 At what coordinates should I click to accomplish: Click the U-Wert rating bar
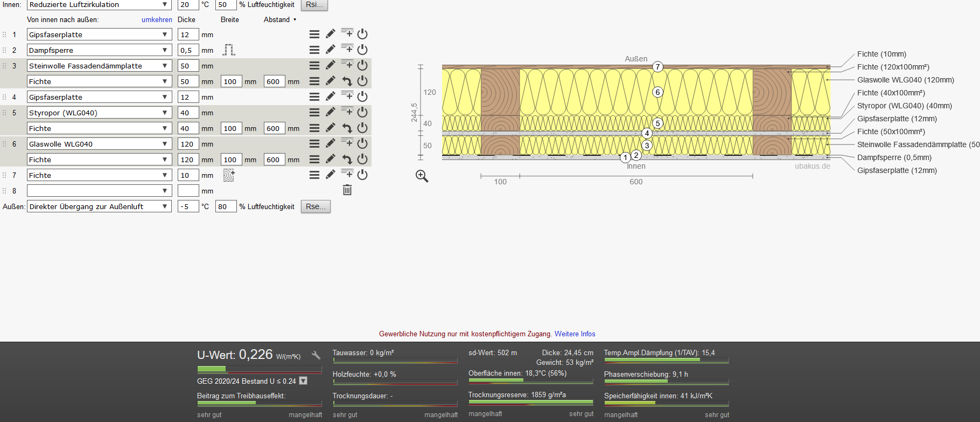click(259, 370)
